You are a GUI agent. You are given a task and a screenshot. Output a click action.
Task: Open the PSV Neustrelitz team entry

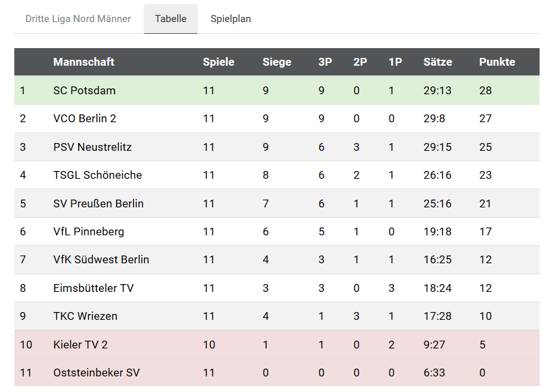92,147
